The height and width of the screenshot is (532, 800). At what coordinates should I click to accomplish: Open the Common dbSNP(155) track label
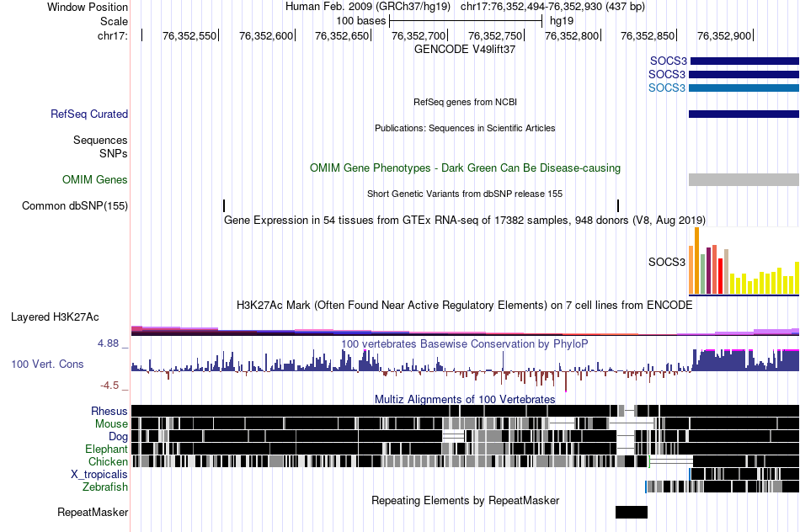(75, 205)
